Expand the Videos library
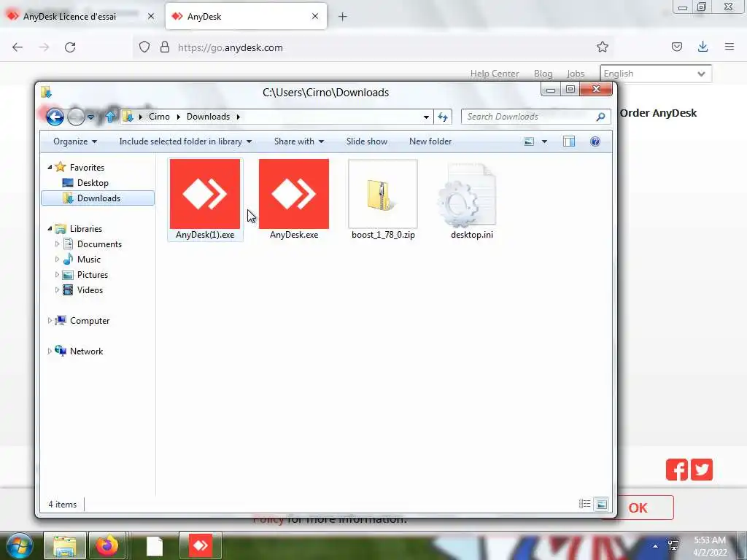Image resolution: width=747 pixels, height=560 pixels. tap(57, 290)
